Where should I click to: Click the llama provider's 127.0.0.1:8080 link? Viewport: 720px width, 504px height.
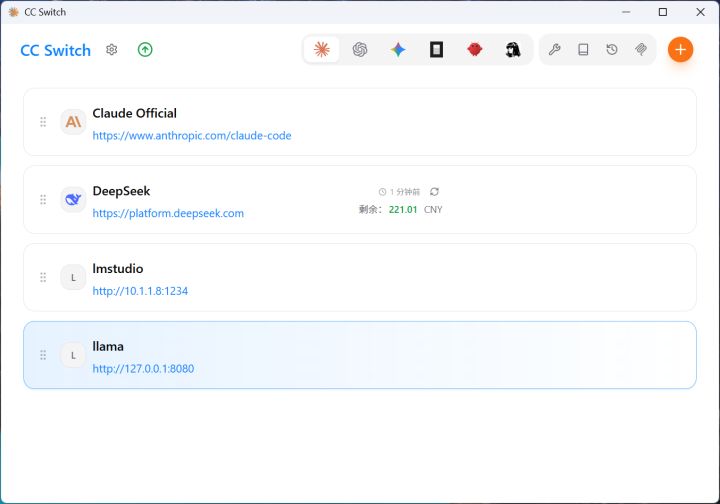pyautogui.click(x=143, y=369)
